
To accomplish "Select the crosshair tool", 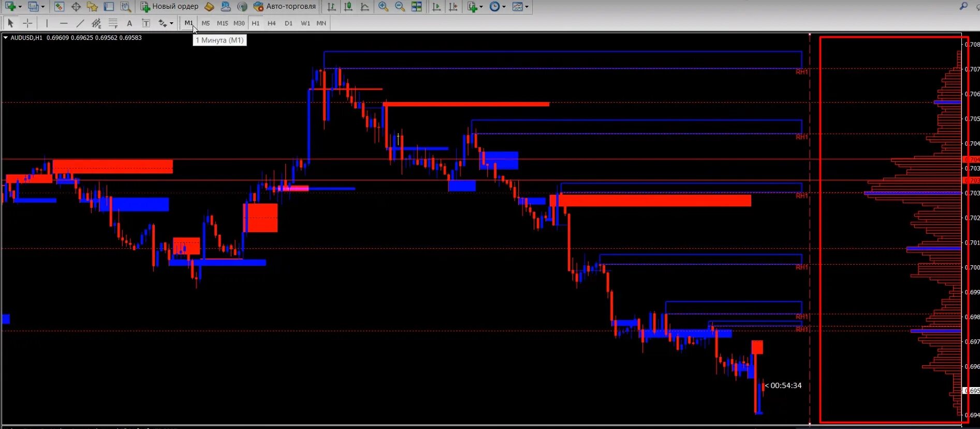I will (x=27, y=23).
